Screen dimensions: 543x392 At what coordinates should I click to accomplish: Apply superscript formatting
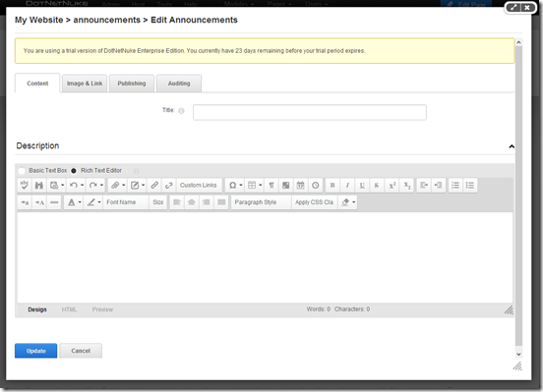click(x=392, y=185)
